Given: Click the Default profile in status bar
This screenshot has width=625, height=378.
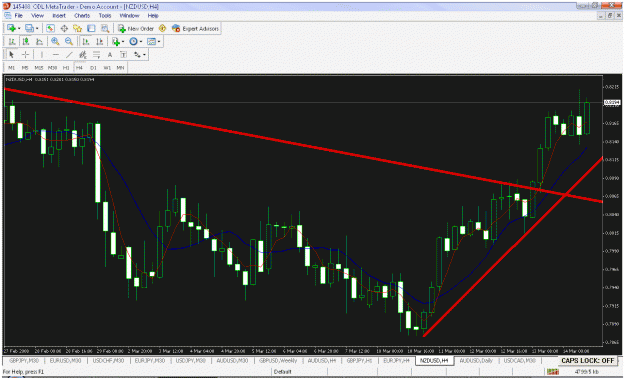Looking at the screenshot, I should [x=283, y=372].
